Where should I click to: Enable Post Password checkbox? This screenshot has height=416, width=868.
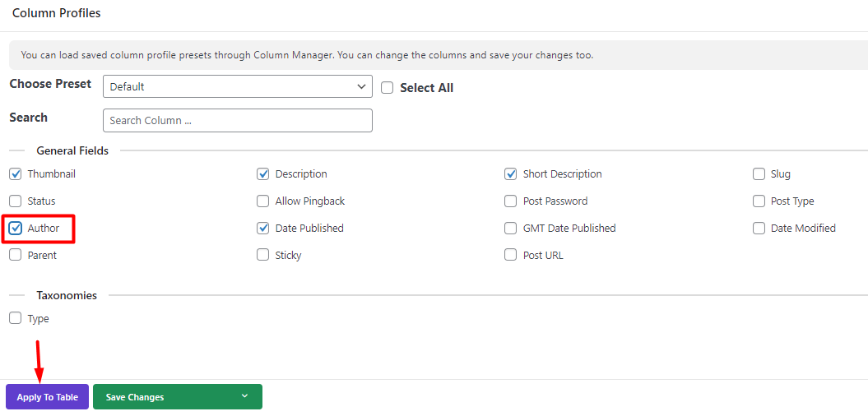(510, 201)
